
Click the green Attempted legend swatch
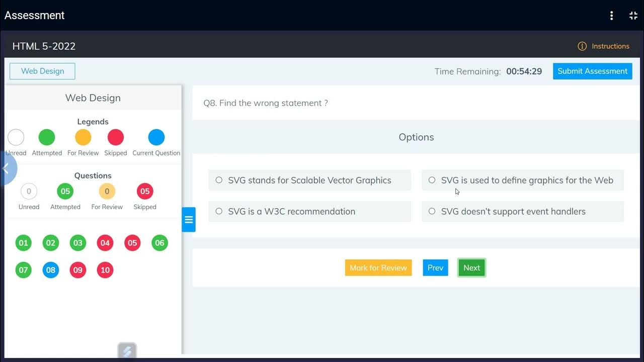click(x=47, y=137)
